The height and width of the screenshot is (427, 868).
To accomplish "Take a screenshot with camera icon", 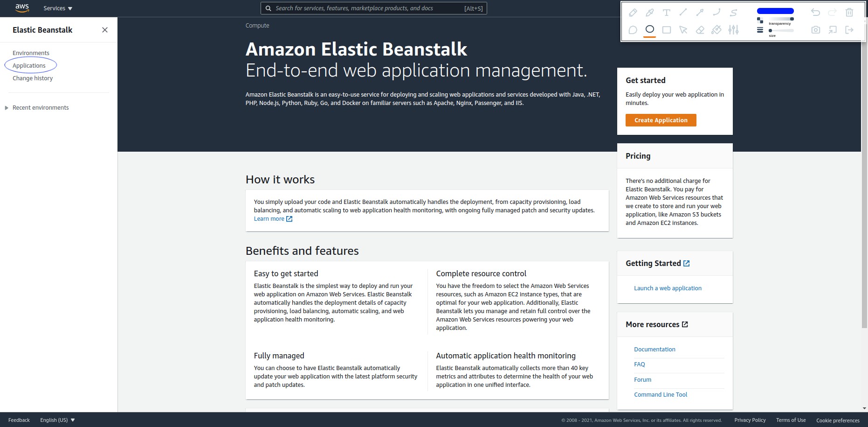I will coord(815,30).
